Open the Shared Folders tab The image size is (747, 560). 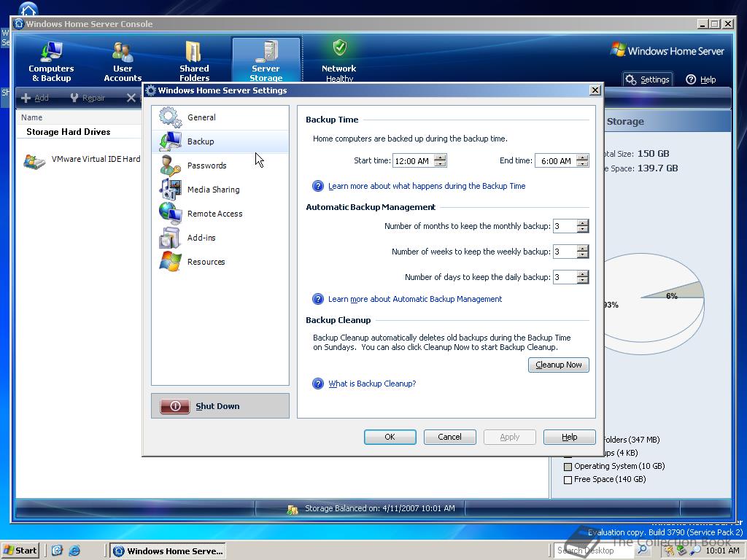pyautogui.click(x=194, y=61)
